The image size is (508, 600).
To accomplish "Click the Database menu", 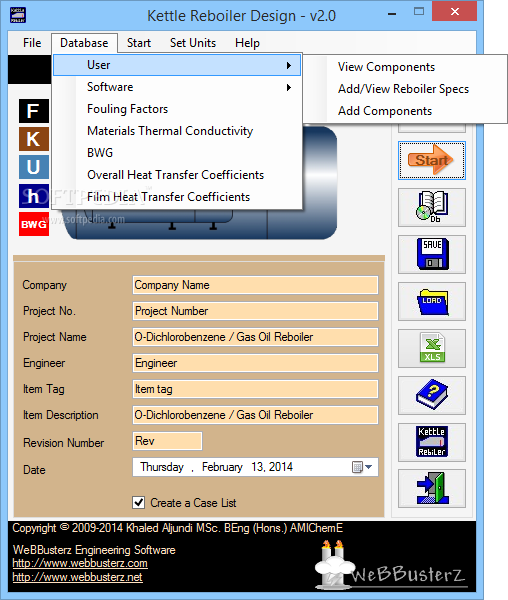I will (84, 43).
